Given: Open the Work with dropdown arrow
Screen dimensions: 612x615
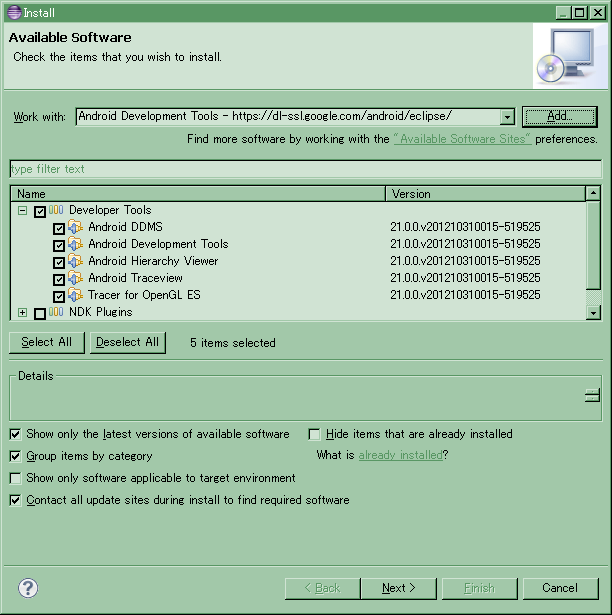Looking at the screenshot, I should 507,117.
